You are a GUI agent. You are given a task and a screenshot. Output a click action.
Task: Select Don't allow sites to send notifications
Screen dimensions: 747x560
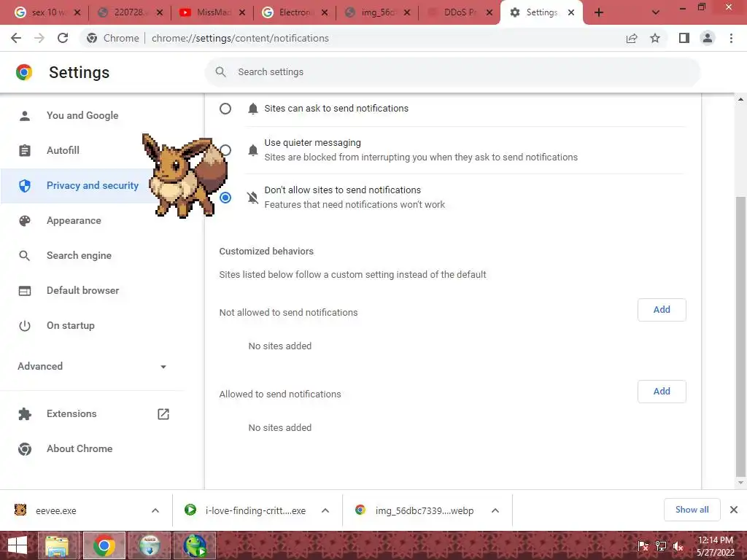coord(225,197)
